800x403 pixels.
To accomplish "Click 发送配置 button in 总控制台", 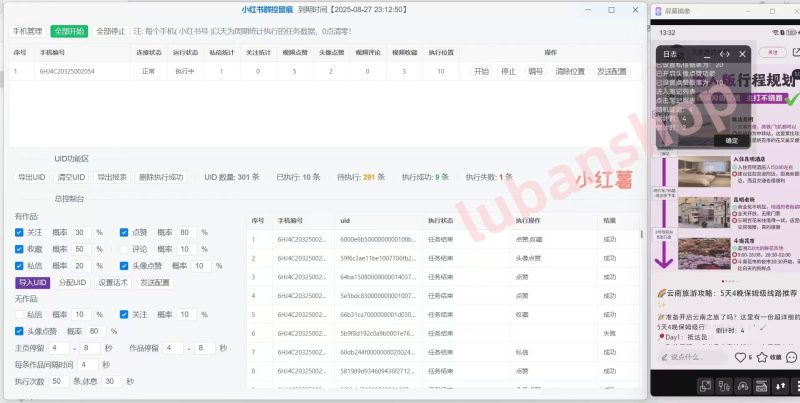I will (x=154, y=283).
